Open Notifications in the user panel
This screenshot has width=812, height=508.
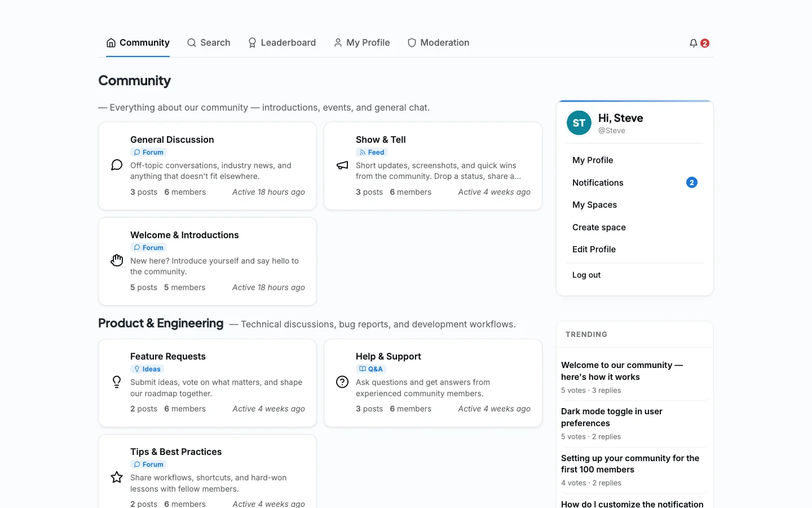[x=635, y=182]
